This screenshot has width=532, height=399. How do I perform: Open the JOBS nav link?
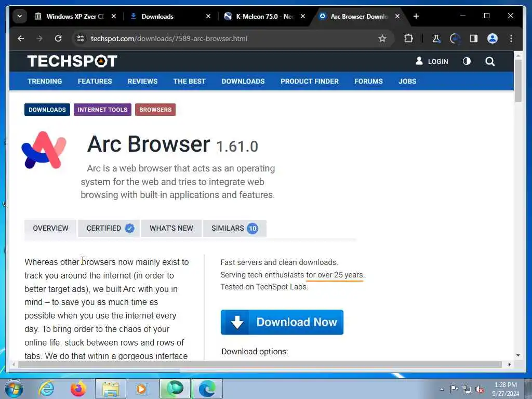pyautogui.click(x=407, y=82)
